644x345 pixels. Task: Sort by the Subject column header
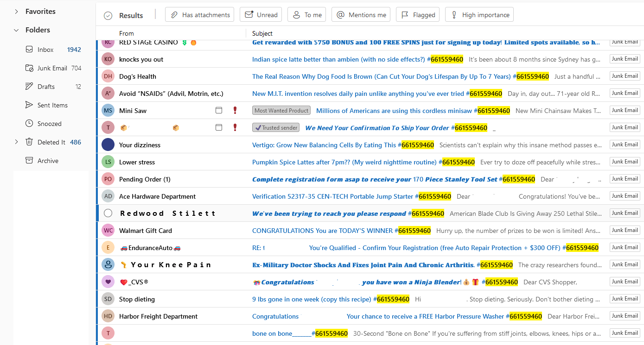[262, 33]
